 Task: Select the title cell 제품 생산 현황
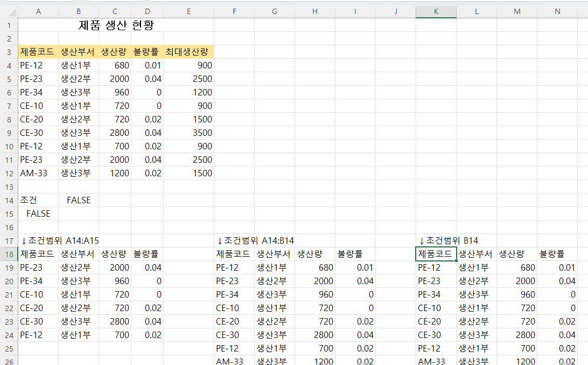point(116,25)
